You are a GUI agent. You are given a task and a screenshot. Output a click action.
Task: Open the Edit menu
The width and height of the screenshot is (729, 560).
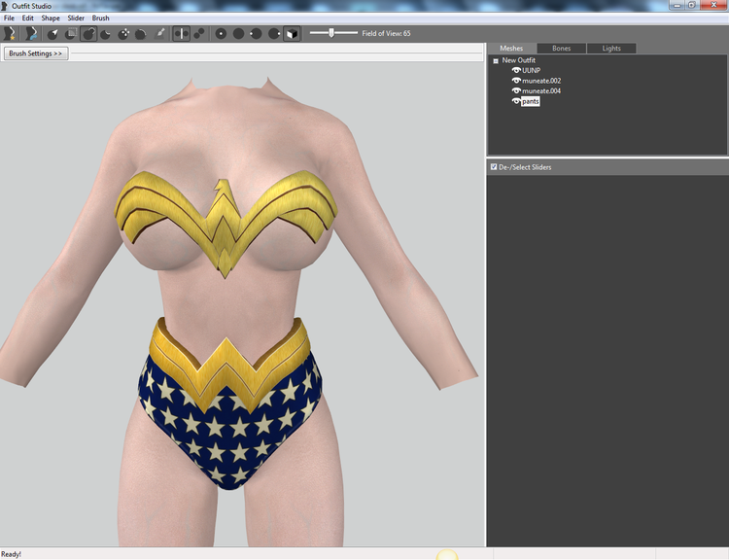coord(28,18)
